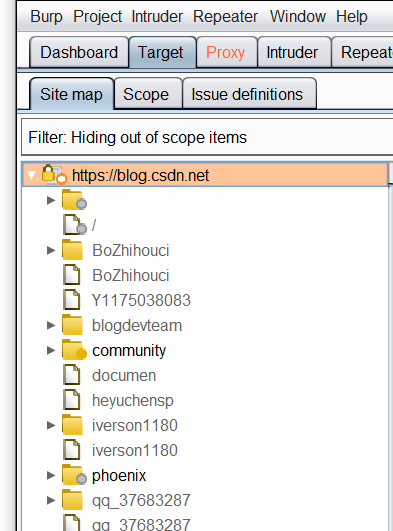The height and width of the screenshot is (531, 393).
Task: Select the phoenix label
Action: (x=119, y=476)
